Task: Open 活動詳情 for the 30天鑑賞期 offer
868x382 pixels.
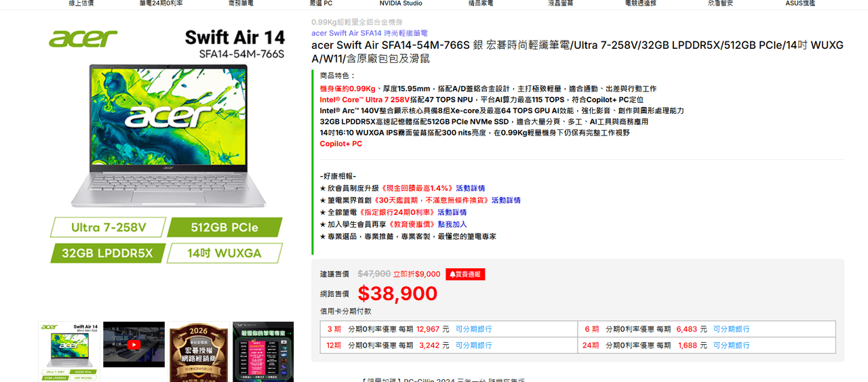Action: (506, 200)
